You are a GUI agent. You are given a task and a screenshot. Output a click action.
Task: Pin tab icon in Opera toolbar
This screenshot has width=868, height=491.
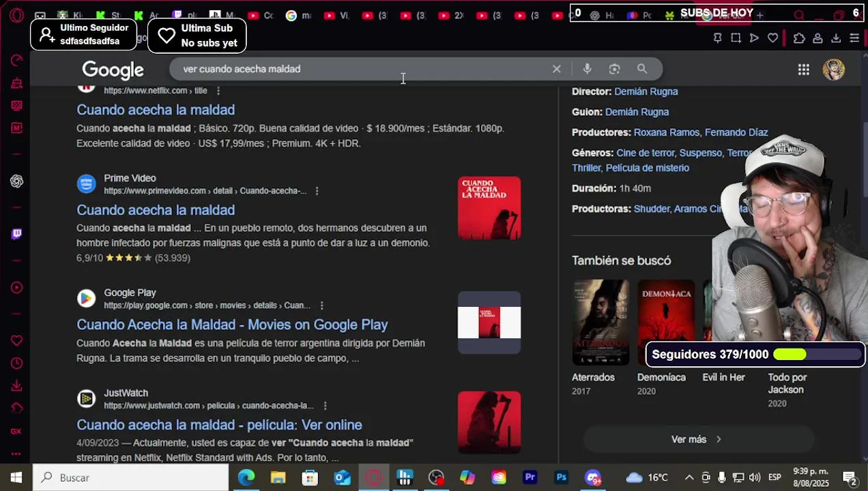click(x=717, y=38)
